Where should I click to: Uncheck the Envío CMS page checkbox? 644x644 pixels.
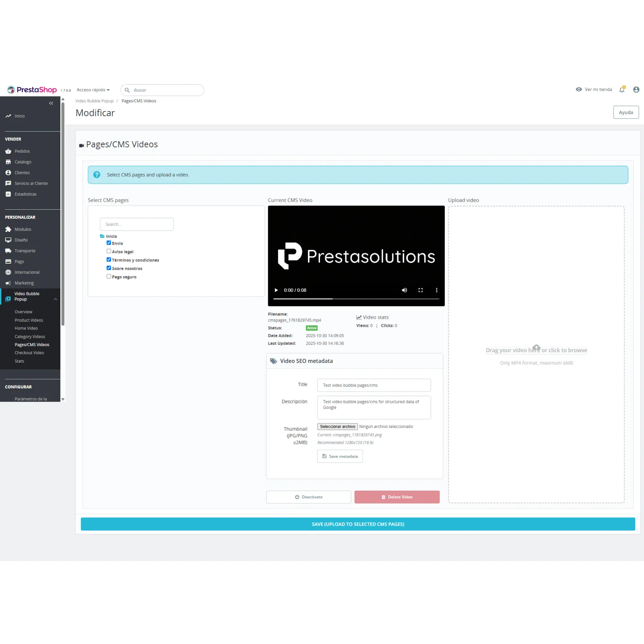tap(109, 243)
